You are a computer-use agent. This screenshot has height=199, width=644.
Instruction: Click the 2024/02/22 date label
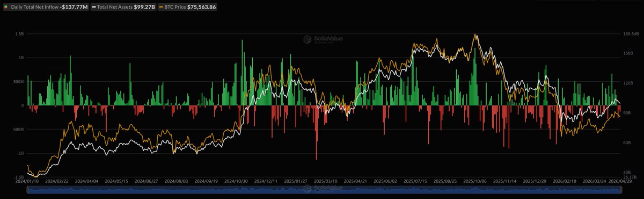point(57,181)
